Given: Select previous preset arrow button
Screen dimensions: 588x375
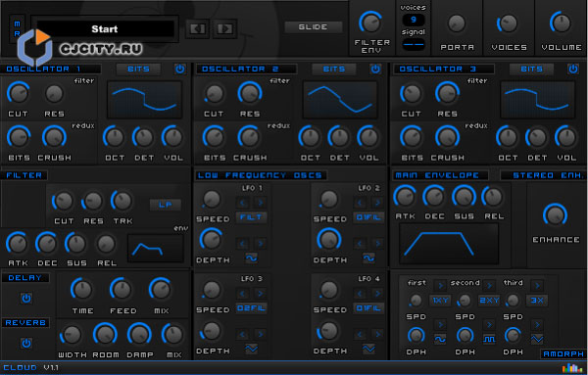Looking at the screenshot, I should point(197,28).
